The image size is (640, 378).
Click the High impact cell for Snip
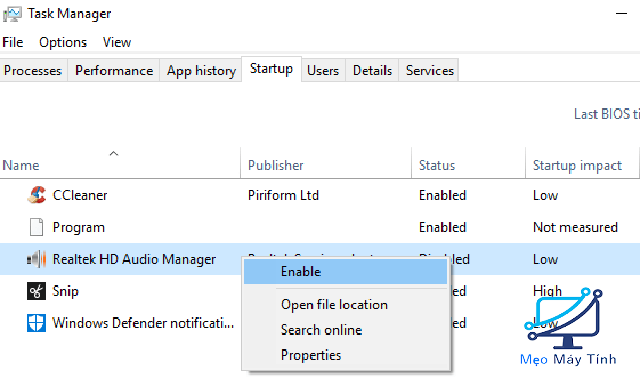[x=547, y=291]
